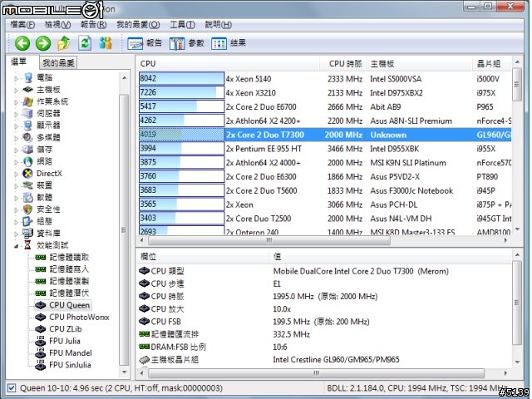Open the 參數 parameters toolbar button

186,43
